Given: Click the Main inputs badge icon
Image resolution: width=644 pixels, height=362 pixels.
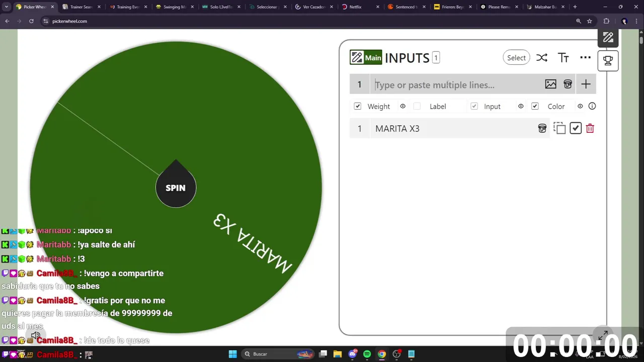Looking at the screenshot, I should click(366, 58).
